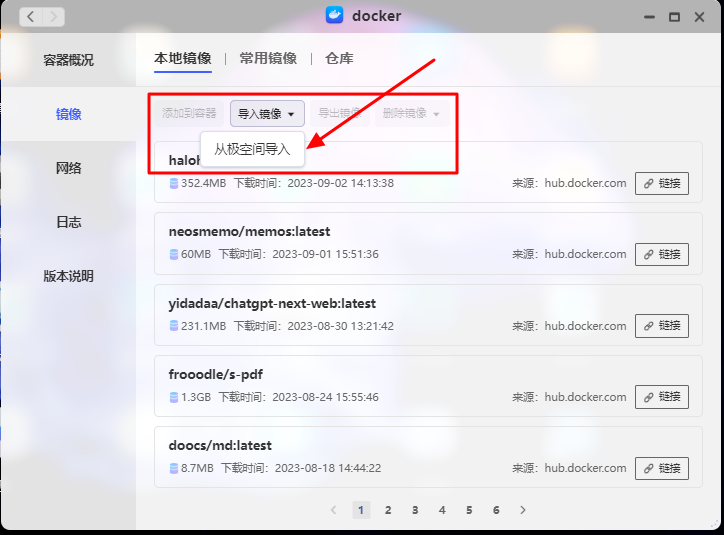Open the 日志 sidebar section
This screenshot has width=724, height=535.
coord(68,222)
